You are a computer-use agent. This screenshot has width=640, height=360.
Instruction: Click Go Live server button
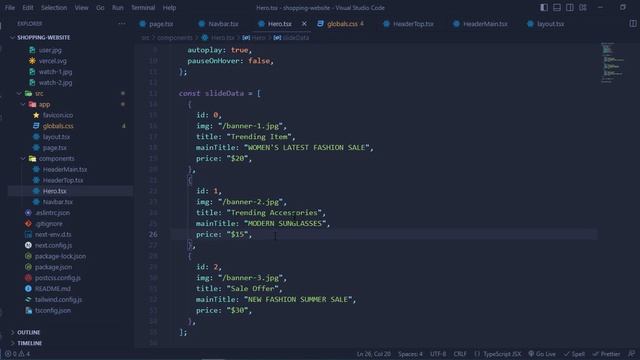[542, 354]
